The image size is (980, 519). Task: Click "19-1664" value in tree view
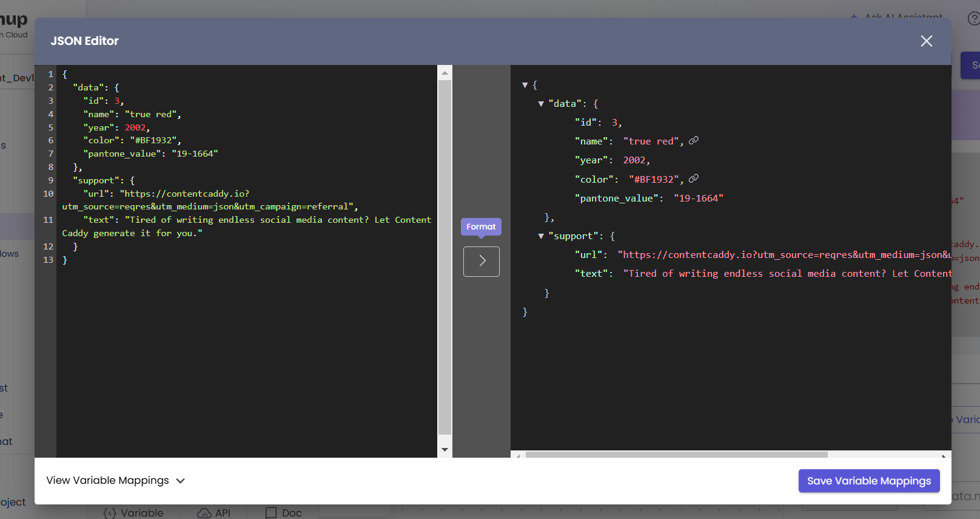coord(699,198)
